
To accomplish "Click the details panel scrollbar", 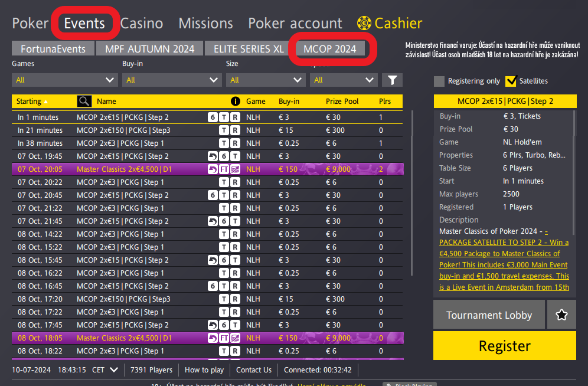I will click(573, 172).
